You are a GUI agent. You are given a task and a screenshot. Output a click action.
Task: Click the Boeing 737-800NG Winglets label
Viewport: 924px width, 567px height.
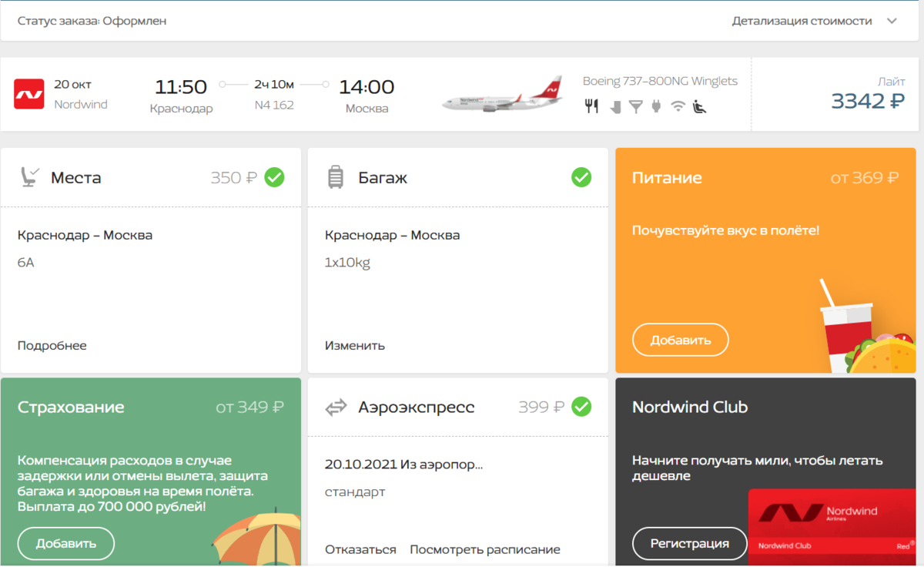point(660,81)
